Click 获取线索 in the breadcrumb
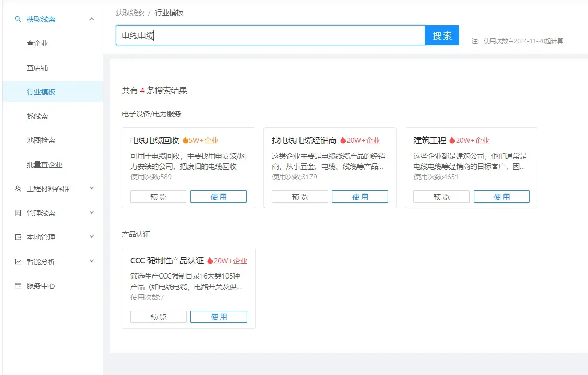This screenshot has width=588, height=375. tap(130, 13)
